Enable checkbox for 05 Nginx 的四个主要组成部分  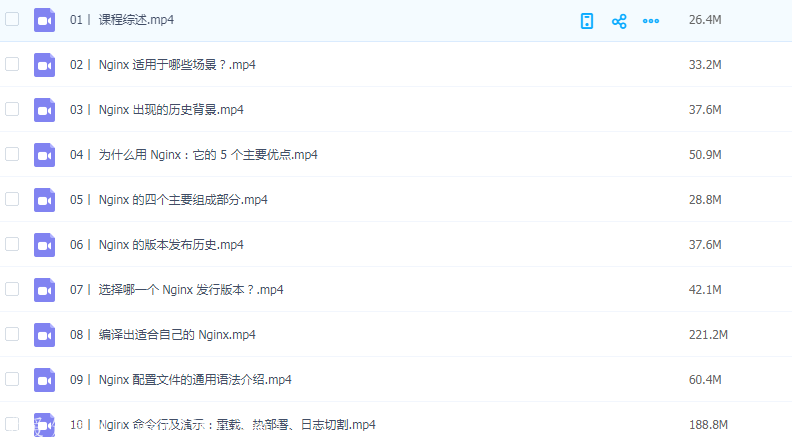12,199
